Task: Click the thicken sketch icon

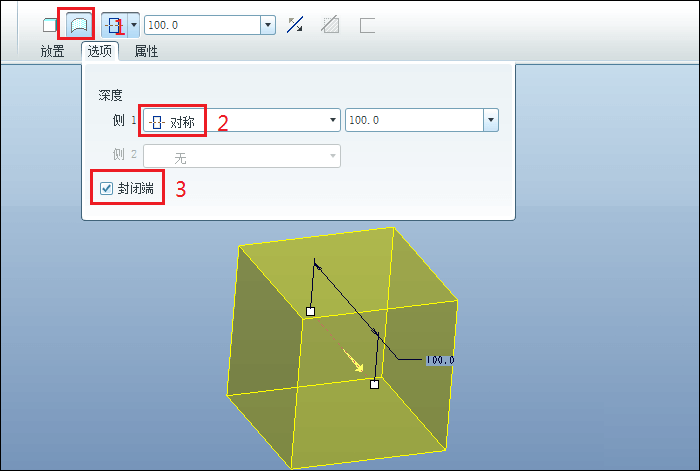Action: [x=367, y=25]
